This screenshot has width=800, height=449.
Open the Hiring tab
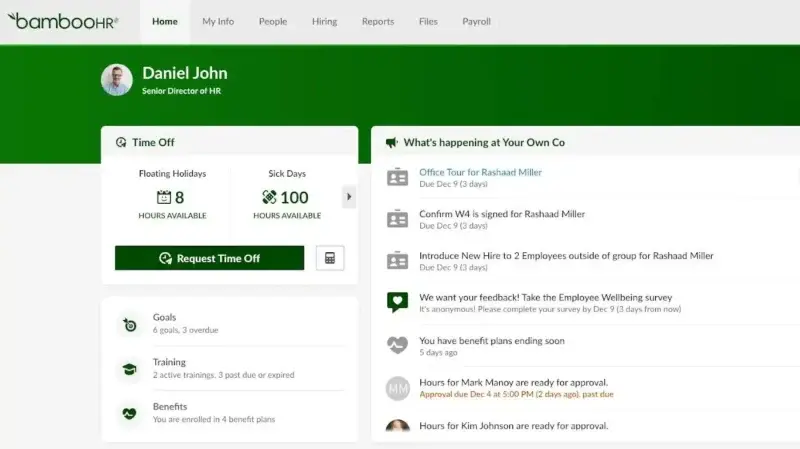pos(324,21)
